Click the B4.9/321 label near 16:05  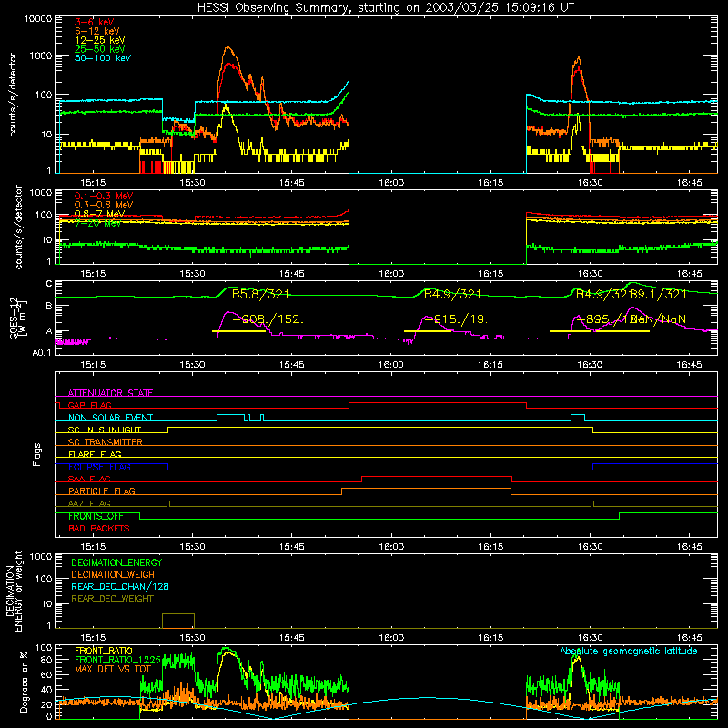[x=452, y=294]
